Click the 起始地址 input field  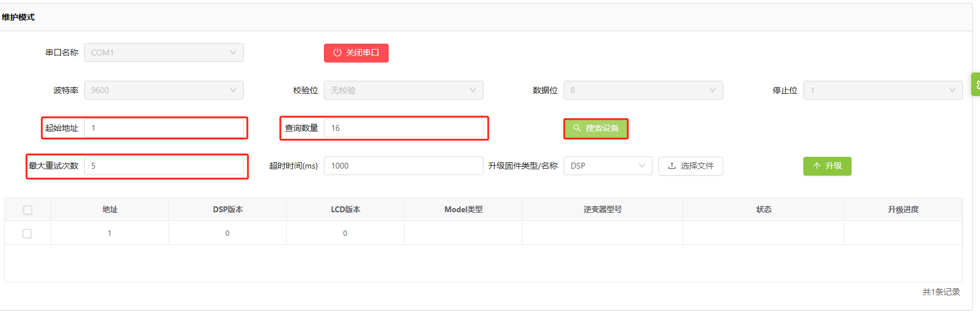pos(164,128)
